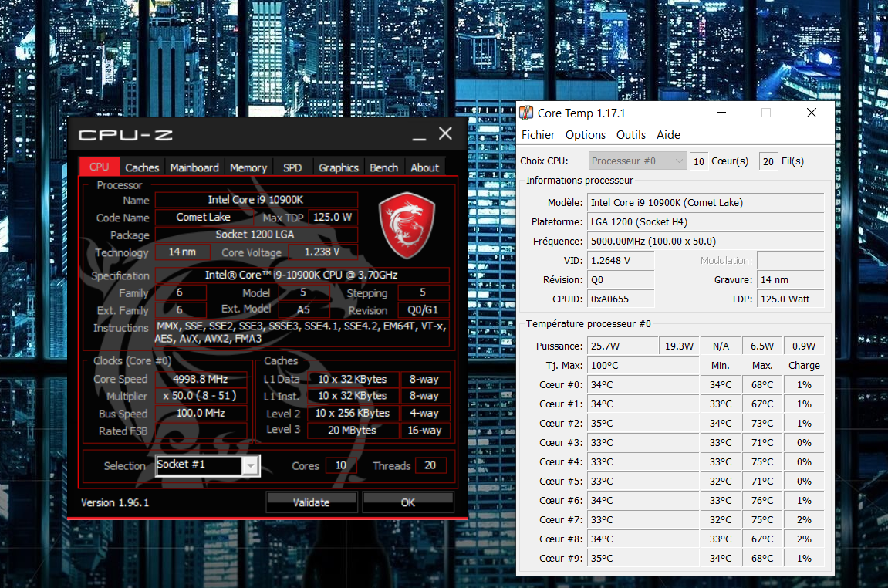
Task: Click the Socket 1200 LGA package value
Action: click(256, 235)
